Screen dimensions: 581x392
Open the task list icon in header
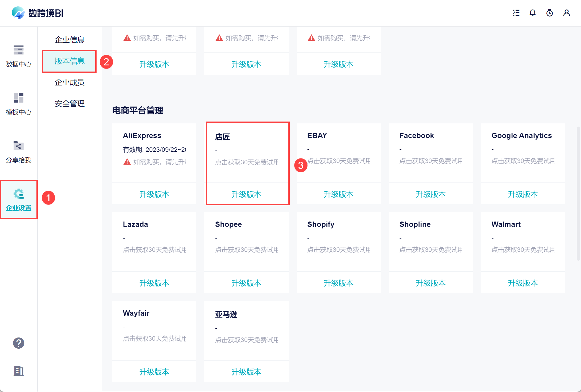[516, 13]
